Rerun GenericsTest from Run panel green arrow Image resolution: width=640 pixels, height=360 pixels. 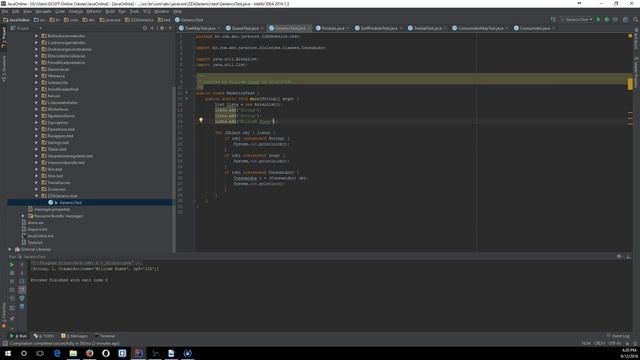12,264
